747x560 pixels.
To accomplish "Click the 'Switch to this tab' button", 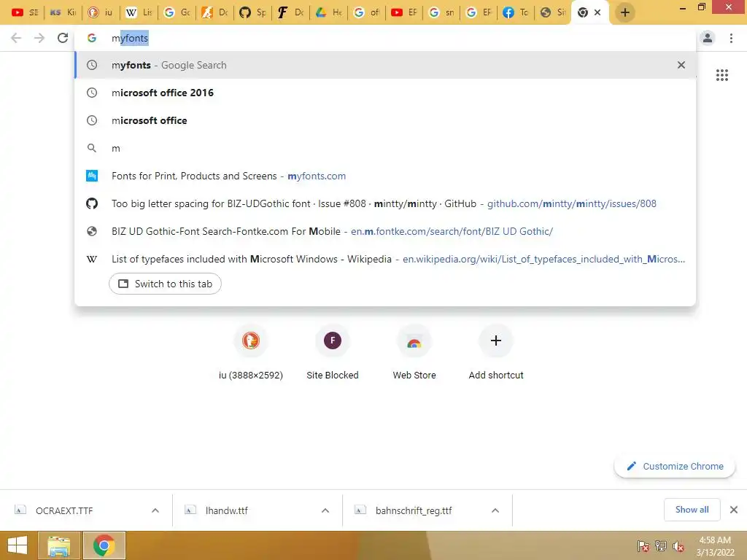I will pos(165,284).
